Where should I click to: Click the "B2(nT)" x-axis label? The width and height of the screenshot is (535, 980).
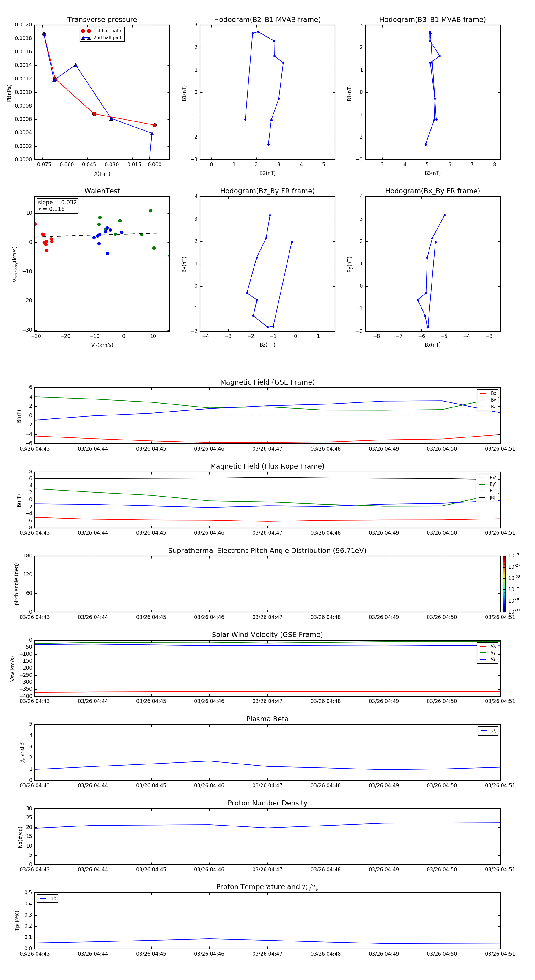point(267,173)
